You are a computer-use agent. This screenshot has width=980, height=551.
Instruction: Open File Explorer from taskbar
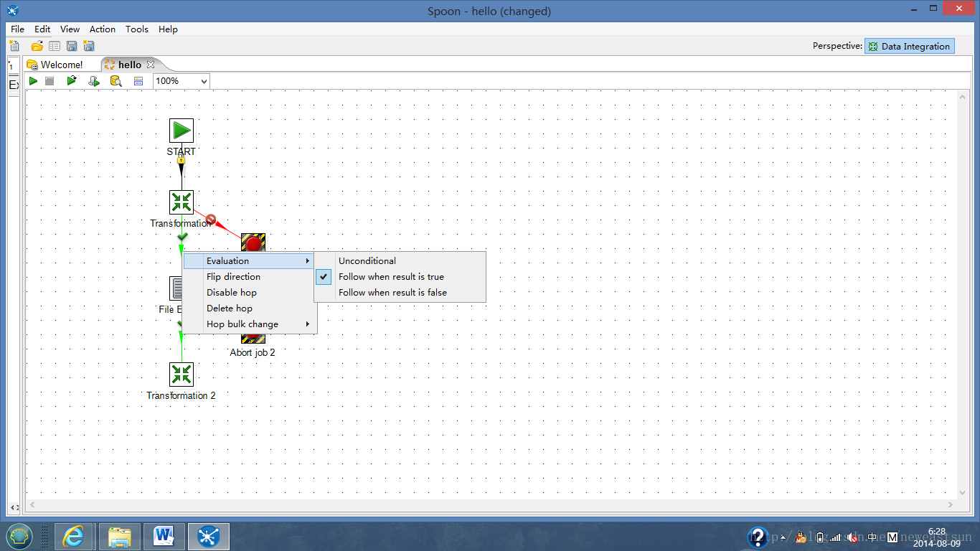pyautogui.click(x=119, y=537)
